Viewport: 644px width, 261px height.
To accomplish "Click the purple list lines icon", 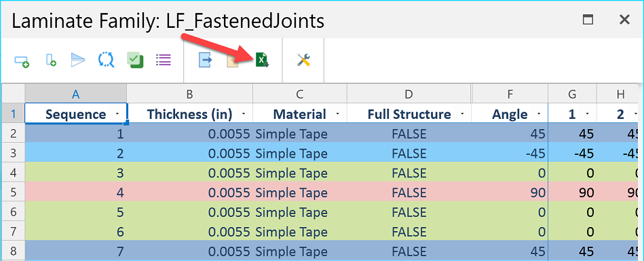I will (x=164, y=60).
